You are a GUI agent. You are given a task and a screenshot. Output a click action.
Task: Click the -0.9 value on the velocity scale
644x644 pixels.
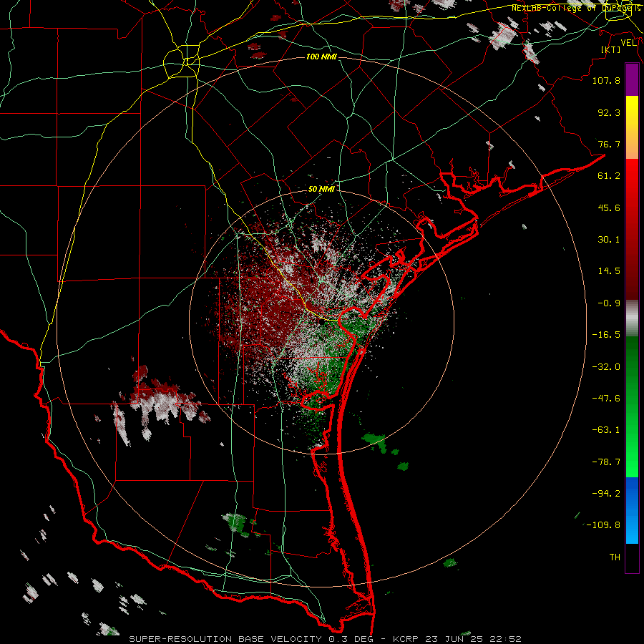[609, 303]
